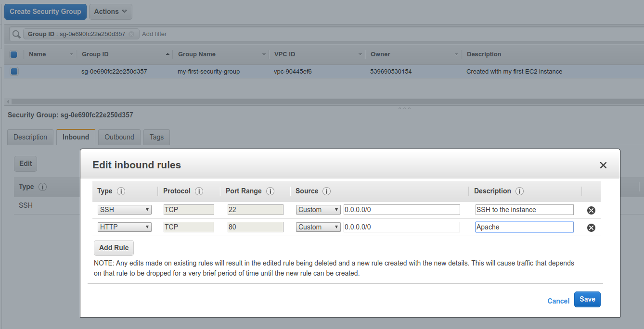Open Type dropdown for the HTTP rule
Screen dimensions: 644x329
(125, 227)
